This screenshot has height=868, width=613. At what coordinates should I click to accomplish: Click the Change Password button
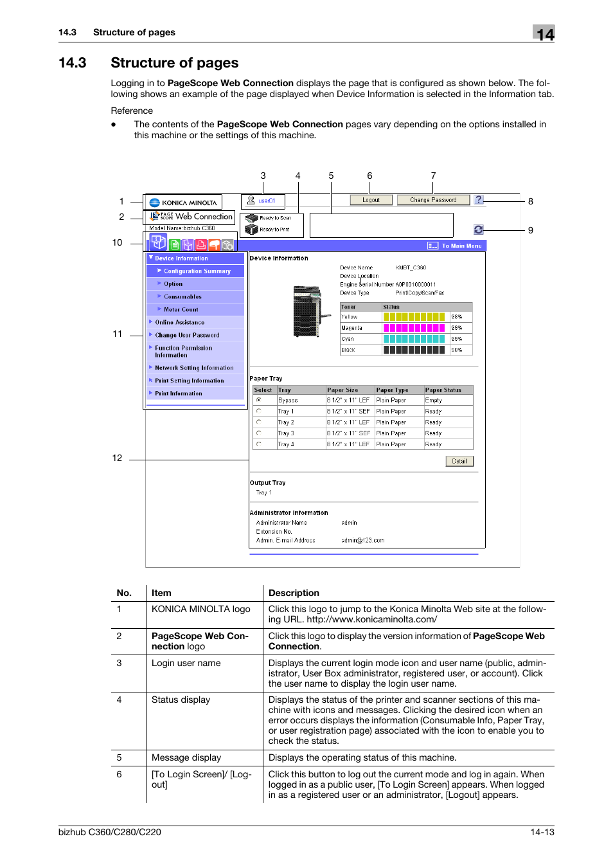[433, 200]
